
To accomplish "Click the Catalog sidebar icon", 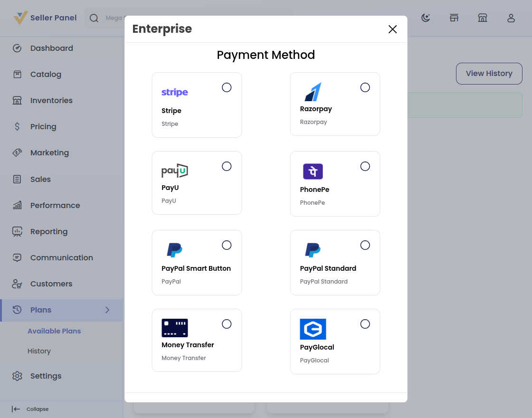I will click(x=17, y=74).
